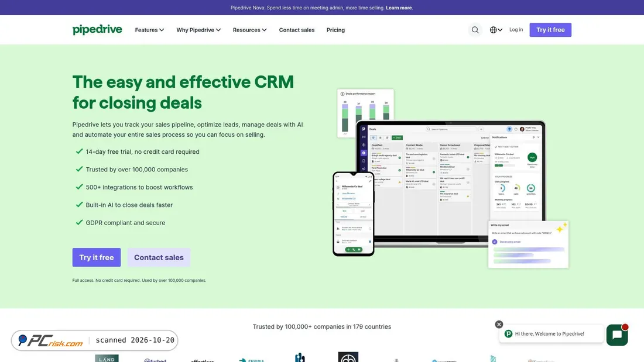Viewport: 644px width, 362px height.
Task: Click the 'Full access. No credit card required' note
Action: [x=139, y=280]
